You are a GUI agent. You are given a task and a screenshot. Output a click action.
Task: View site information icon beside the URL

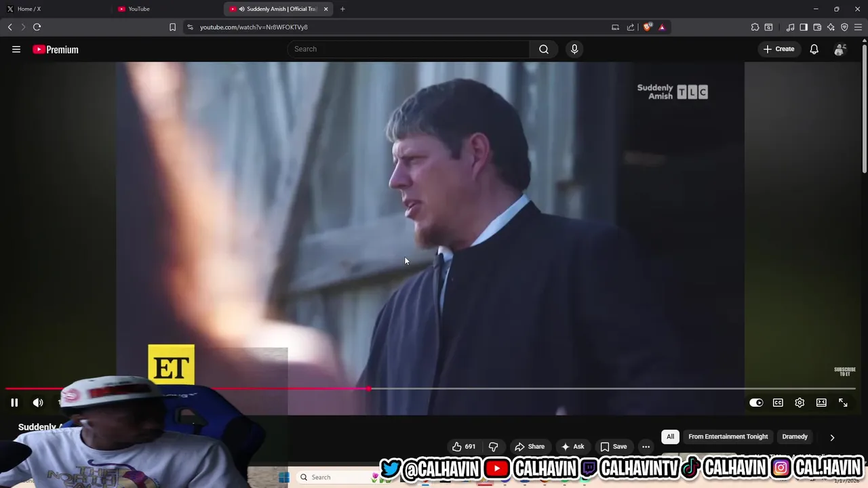tap(190, 27)
